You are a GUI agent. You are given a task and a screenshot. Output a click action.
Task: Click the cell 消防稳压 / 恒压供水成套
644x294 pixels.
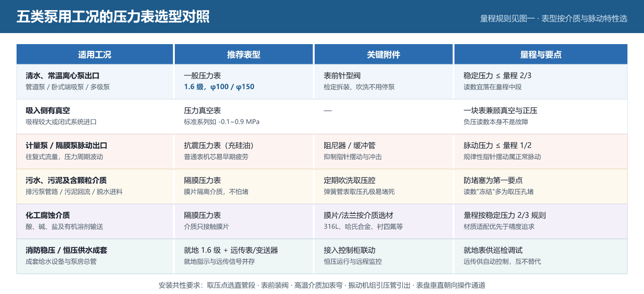pos(67,250)
